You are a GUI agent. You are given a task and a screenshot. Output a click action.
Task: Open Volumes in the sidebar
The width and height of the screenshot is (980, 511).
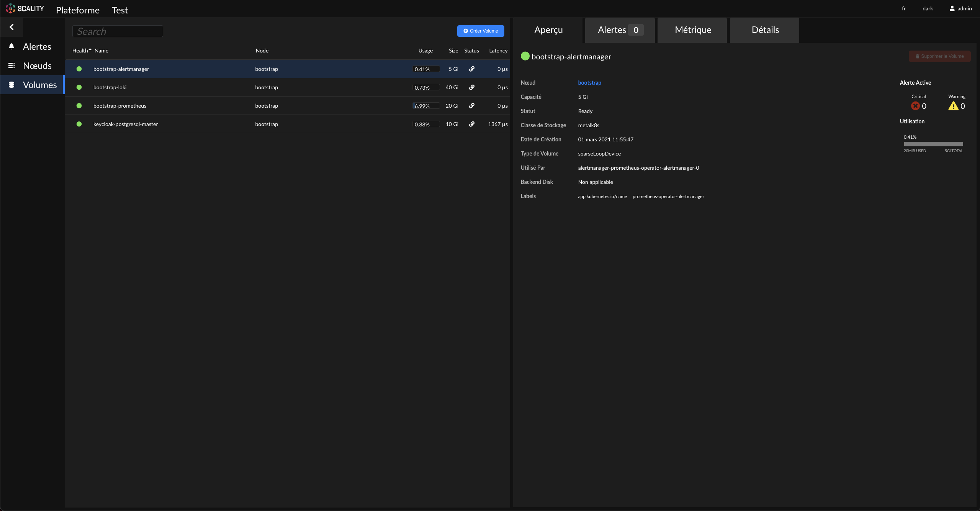tap(39, 85)
